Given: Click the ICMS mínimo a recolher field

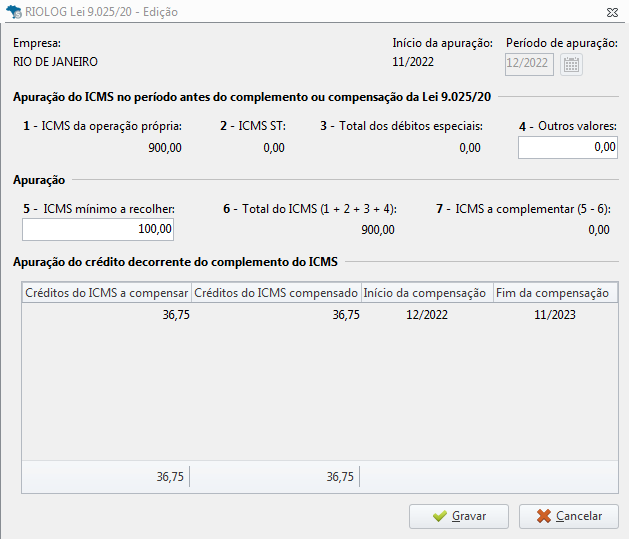Looking at the screenshot, I should pos(98,229).
